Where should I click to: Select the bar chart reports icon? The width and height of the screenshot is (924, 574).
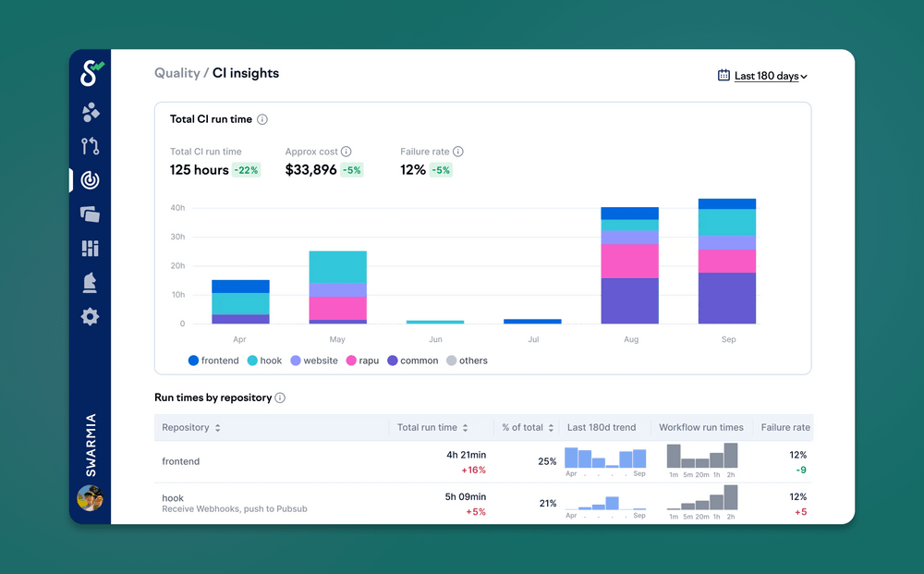coord(90,248)
